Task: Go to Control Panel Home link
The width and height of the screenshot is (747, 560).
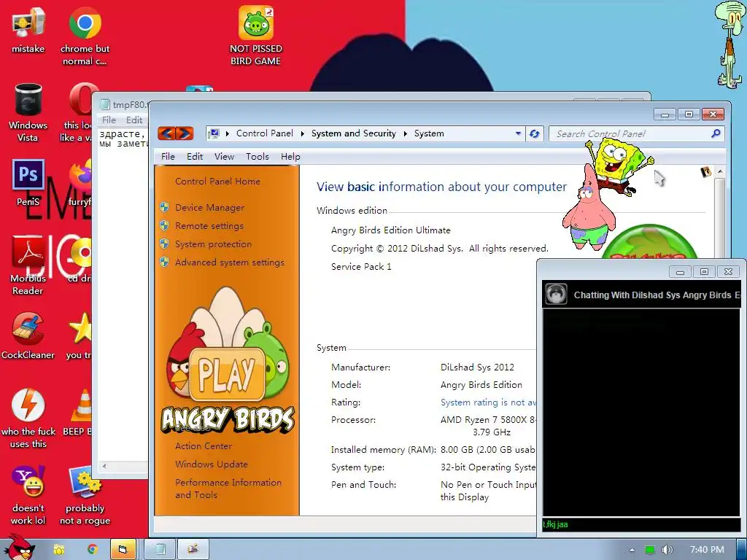Action: 217,182
